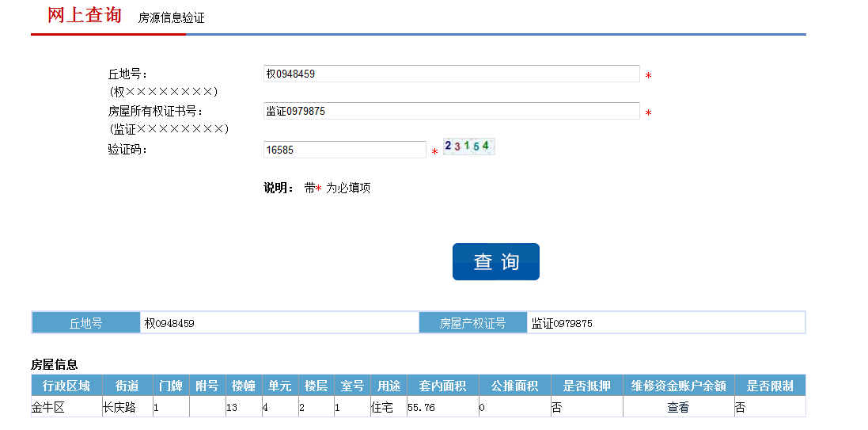868x430 pixels.
Task: Select the 维修资金账户余额 column header
Action: point(678,386)
